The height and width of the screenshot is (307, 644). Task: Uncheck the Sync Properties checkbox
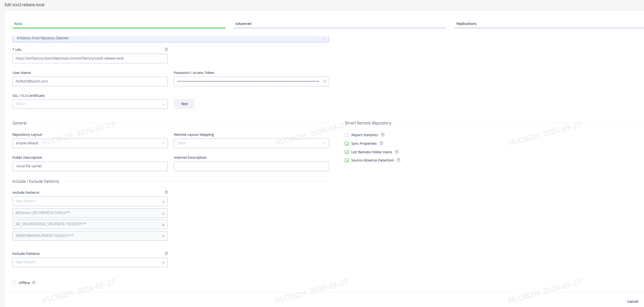pyautogui.click(x=347, y=144)
